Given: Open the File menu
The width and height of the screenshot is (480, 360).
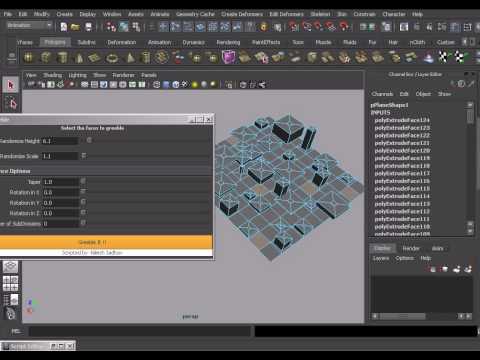Looking at the screenshot, I should [8, 14].
